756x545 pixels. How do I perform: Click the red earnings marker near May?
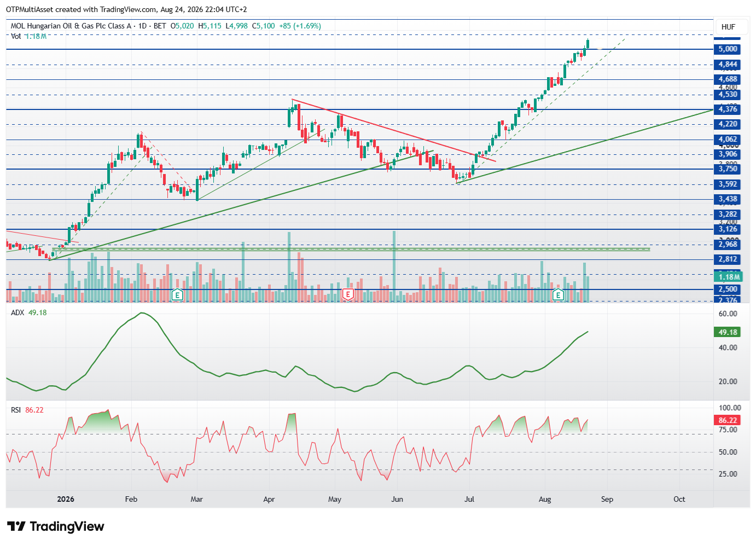click(347, 295)
